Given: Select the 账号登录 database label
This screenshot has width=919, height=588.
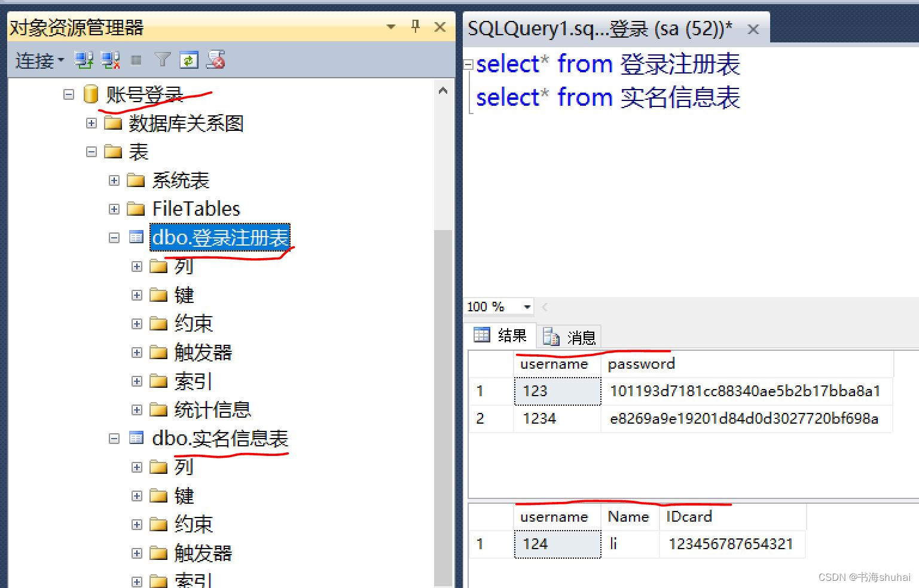Looking at the screenshot, I should pos(145,94).
